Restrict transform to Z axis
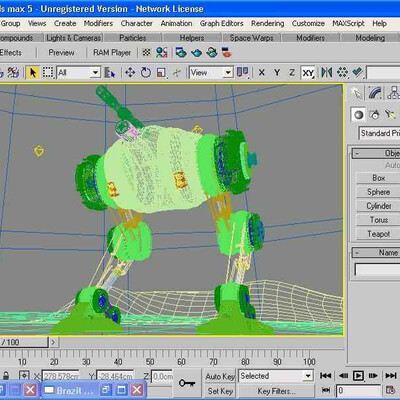The height and width of the screenshot is (400, 400). pos(292,72)
